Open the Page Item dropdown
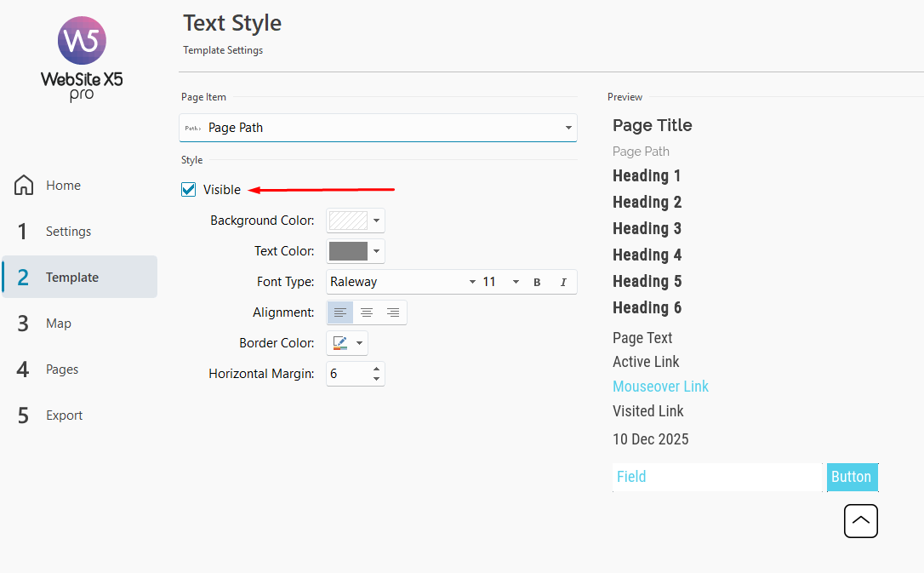The width and height of the screenshot is (924, 573). [x=378, y=128]
